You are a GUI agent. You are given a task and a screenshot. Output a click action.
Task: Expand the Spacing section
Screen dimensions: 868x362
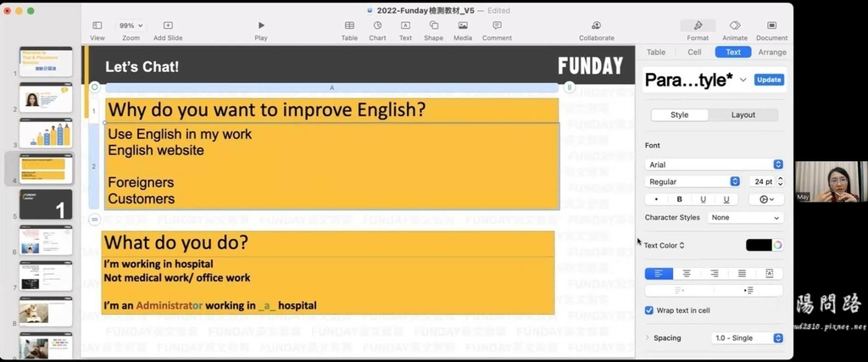click(x=648, y=338)
